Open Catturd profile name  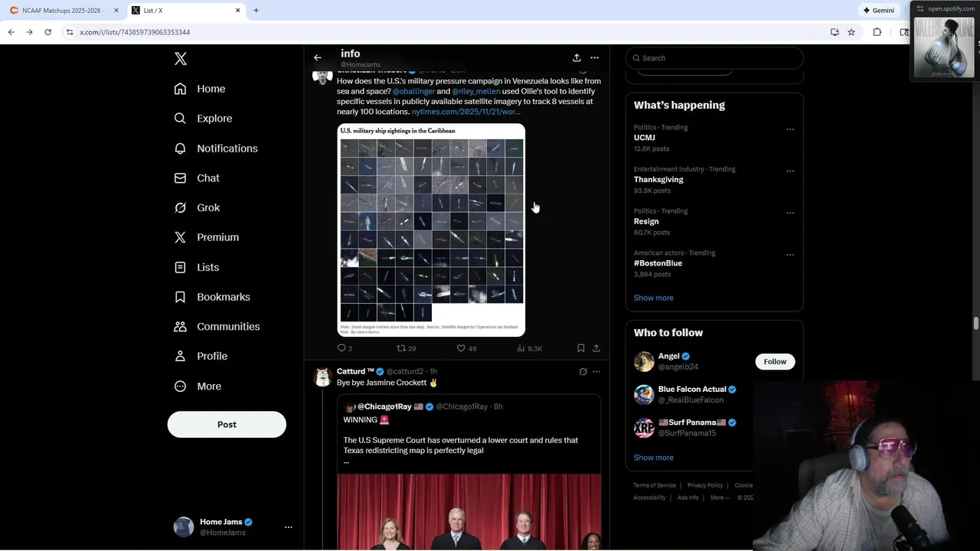355,371
